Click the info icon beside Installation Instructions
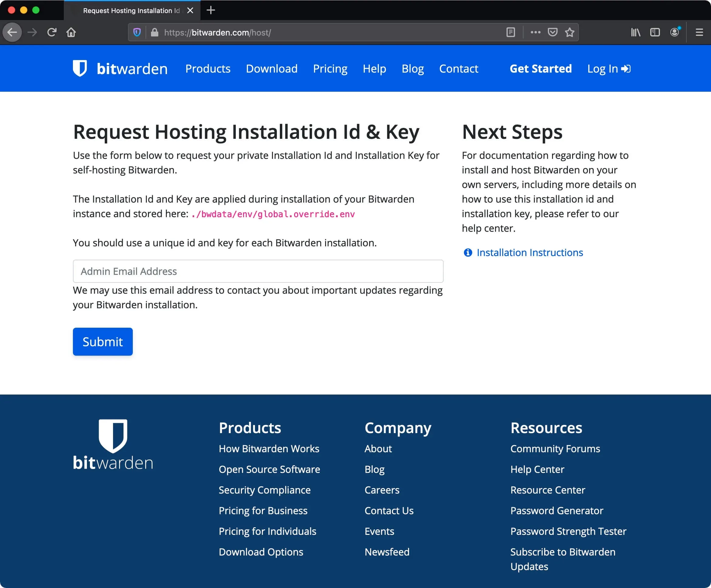711x588 pixels. [468, 252]
